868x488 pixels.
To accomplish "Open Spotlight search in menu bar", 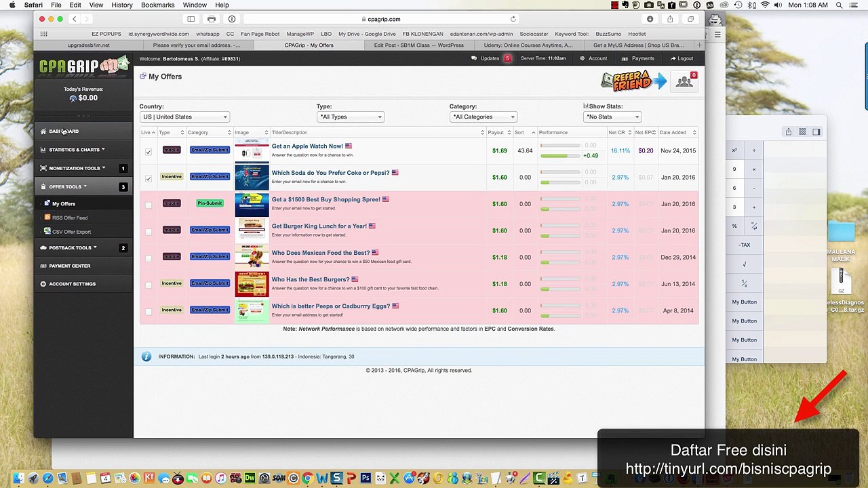I will click(840, 5).
